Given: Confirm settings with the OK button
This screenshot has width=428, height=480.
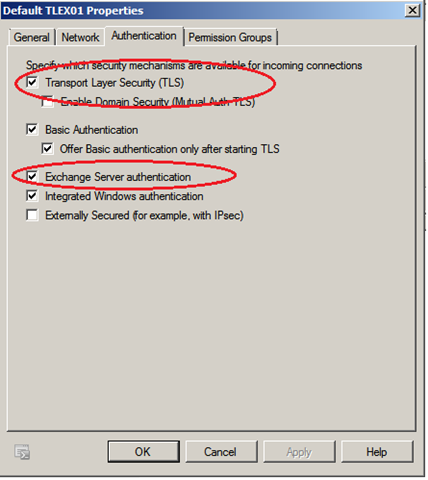Looking at the screenshot, I should click(x=143, y=452).
